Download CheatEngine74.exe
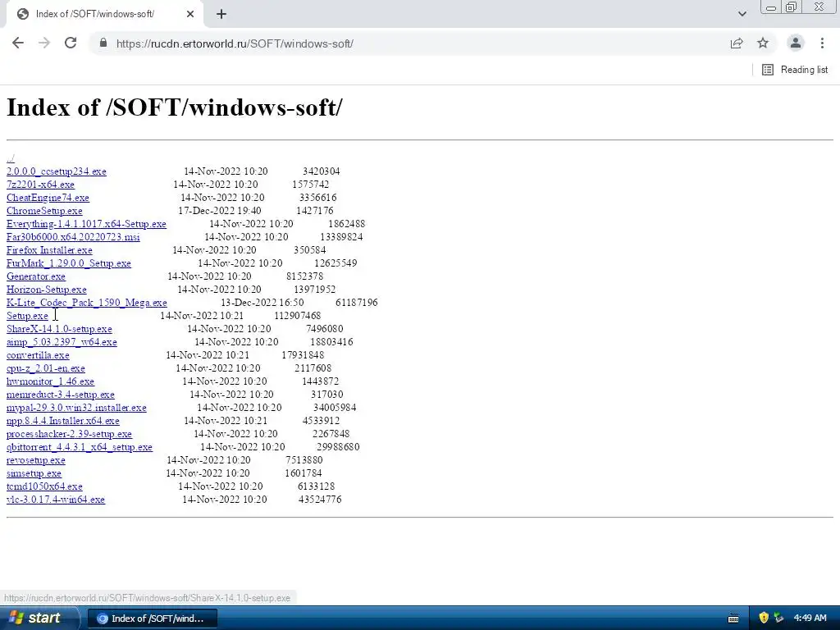 [48, 198]
